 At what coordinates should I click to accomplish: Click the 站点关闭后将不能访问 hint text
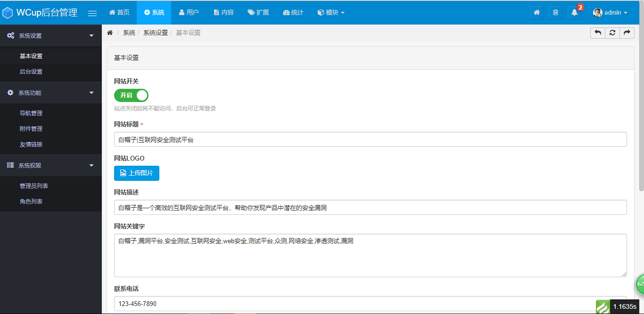coord(165,109)
